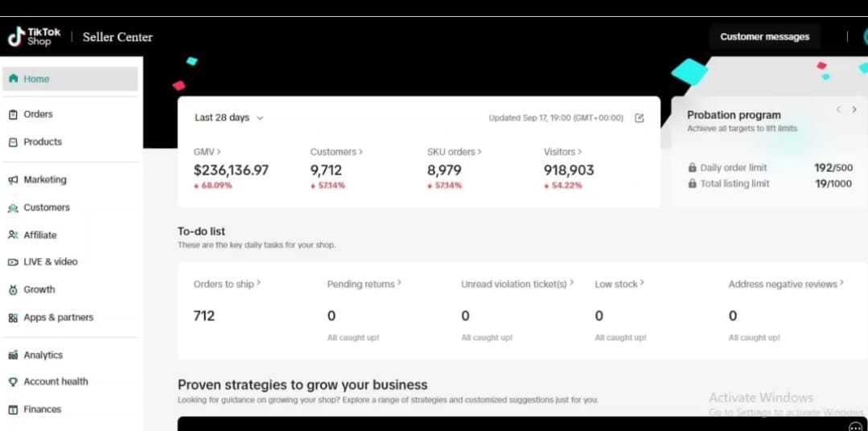
Task: Click the Account health trophy icon
Action: click(13, 382)
